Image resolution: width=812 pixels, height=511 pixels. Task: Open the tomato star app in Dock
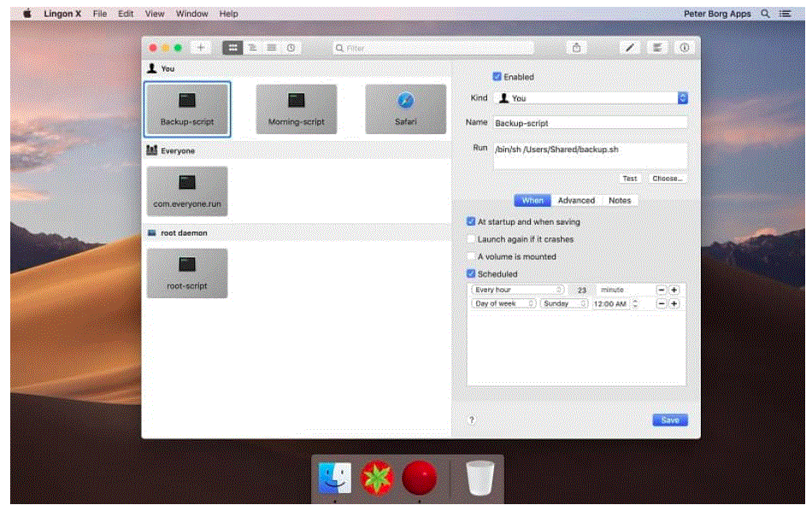376,478
